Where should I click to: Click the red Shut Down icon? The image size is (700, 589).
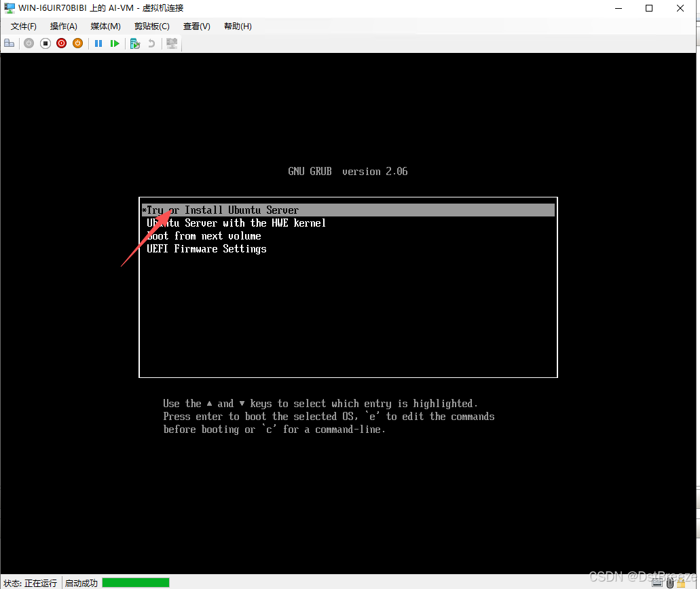[x=62, y=43]
